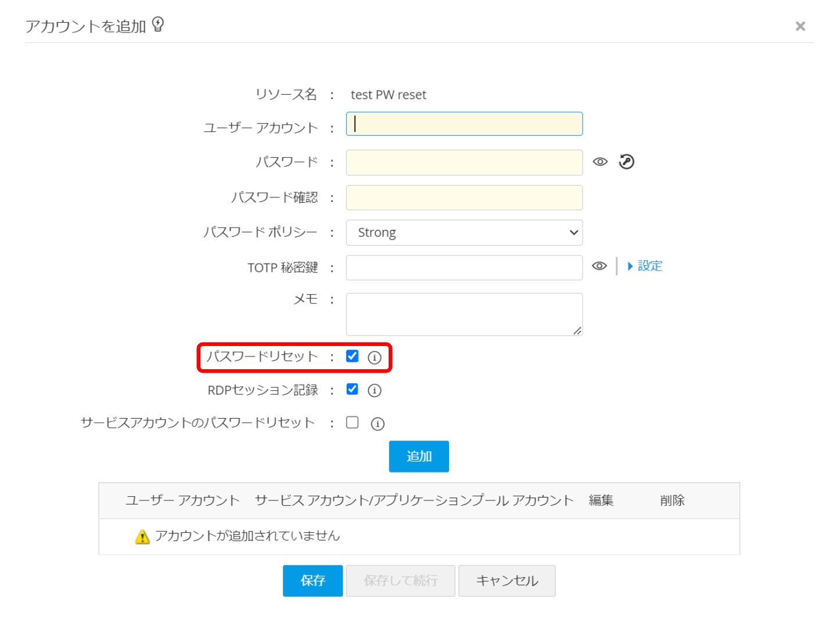The height and width of the screenshot is (627, 840).
Task: Enable サービスアカウントのパスワードリセット checkbox
Action: [352, 423]
